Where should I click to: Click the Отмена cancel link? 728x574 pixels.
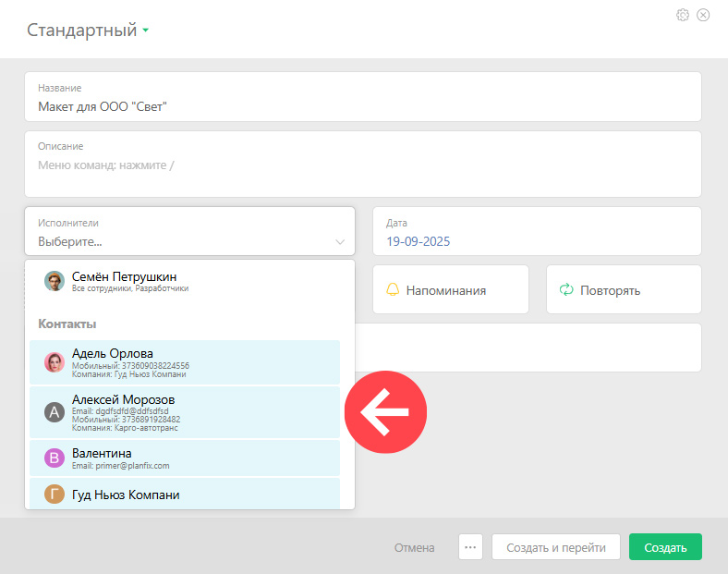click(x=414, y=548)
